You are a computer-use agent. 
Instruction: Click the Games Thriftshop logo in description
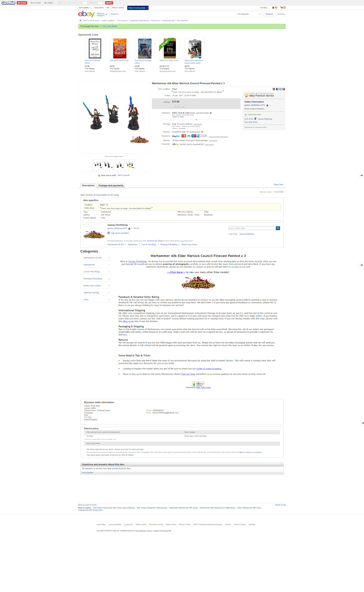tap(198, 283)
